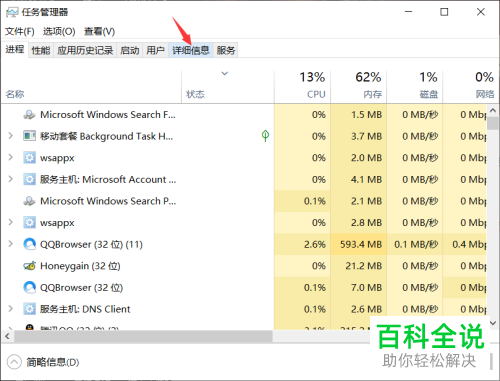The width and height of the screenshot is (500, 381).
Task: Click the 移动套餐 Background Task Host icon
Action: pos(29,136)
